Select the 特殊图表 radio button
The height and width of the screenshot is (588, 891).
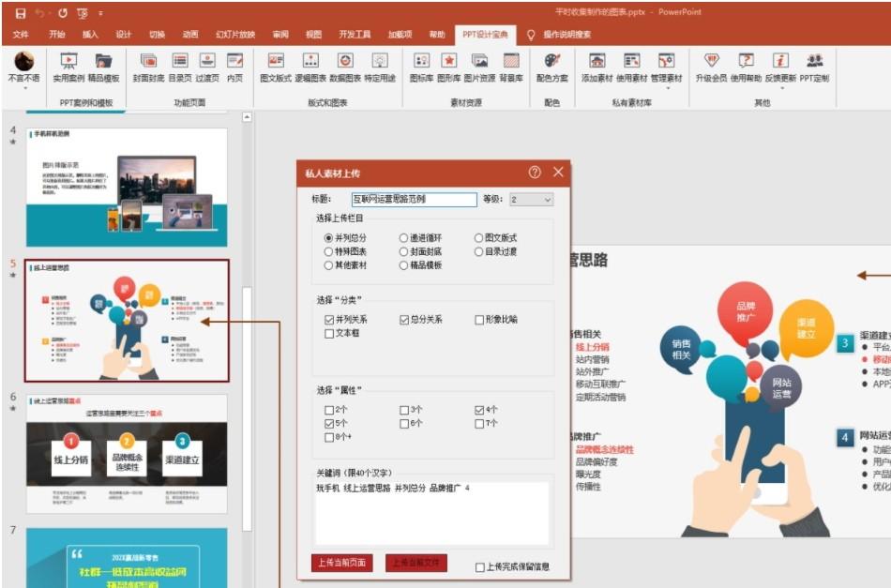point(328,251)
